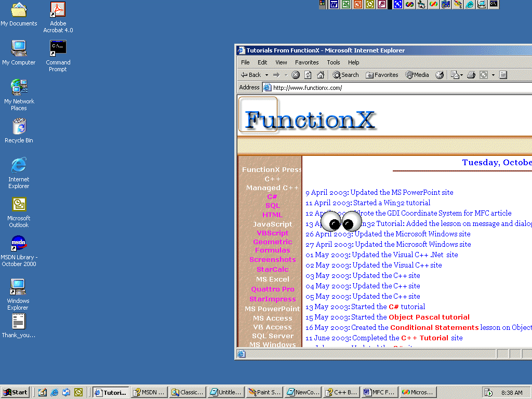Click the system tray icon beside the clock
The image size is (532, 399).
[488, 393]
